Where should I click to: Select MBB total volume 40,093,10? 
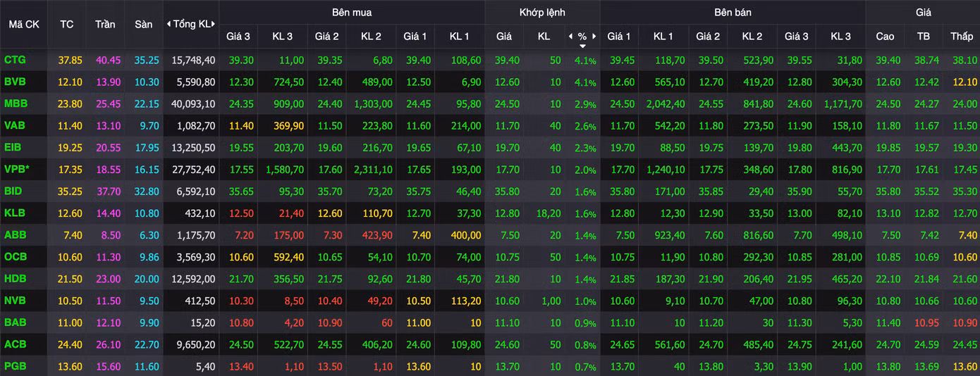coord(194,104)
